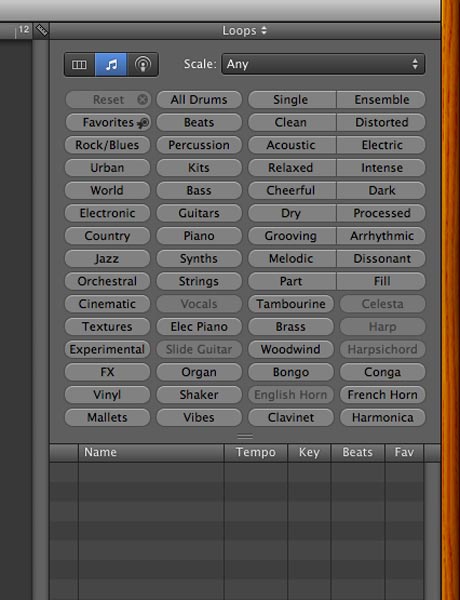
Task: Click the Fav column header
Action: (404, 452)
